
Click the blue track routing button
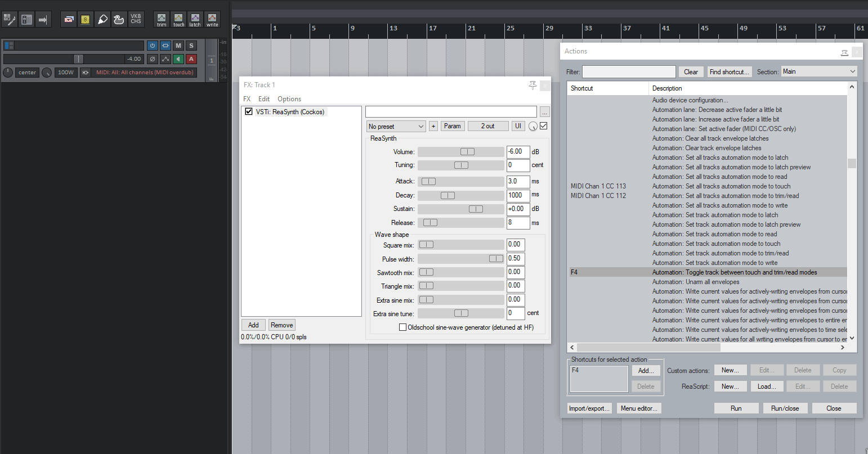tap(165, 46)
